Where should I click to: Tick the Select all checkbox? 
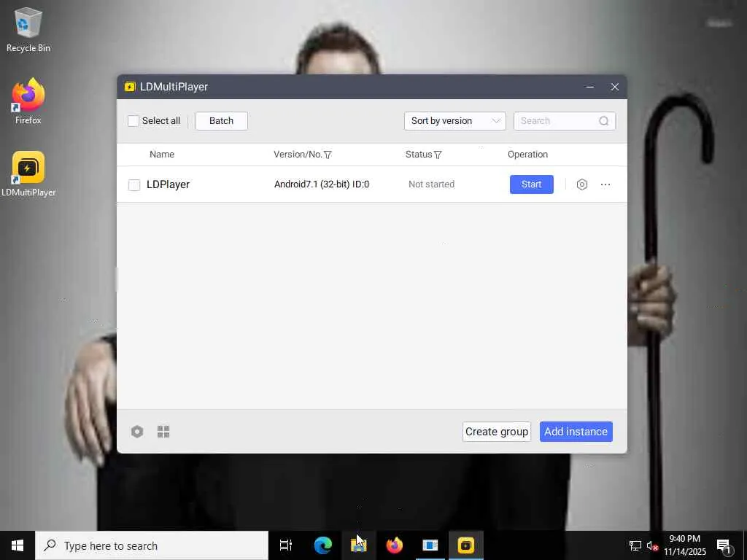(x=133, y=121)
